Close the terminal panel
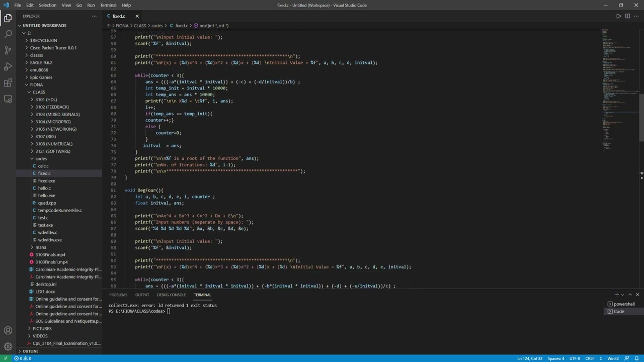The height and width of the screenshot is (362, 644). [637, 295]
